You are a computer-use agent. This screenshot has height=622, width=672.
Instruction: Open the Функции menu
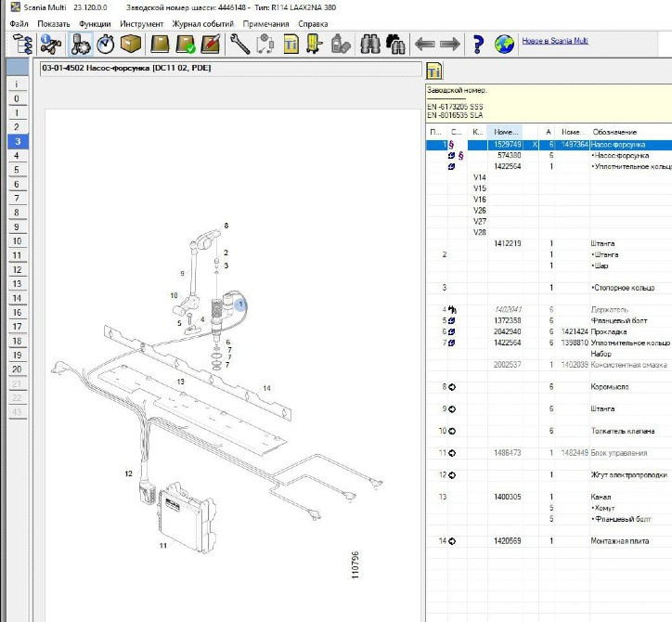point(94,23)
